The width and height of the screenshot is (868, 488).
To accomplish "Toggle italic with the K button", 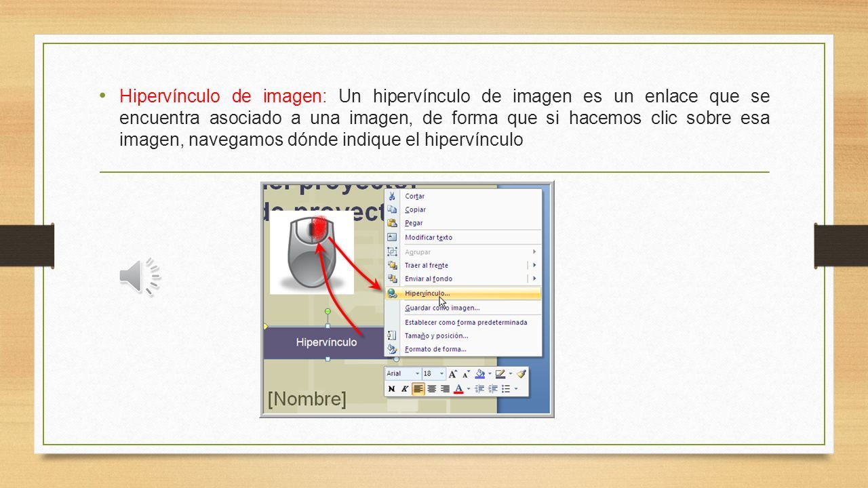I will [405, 389].
